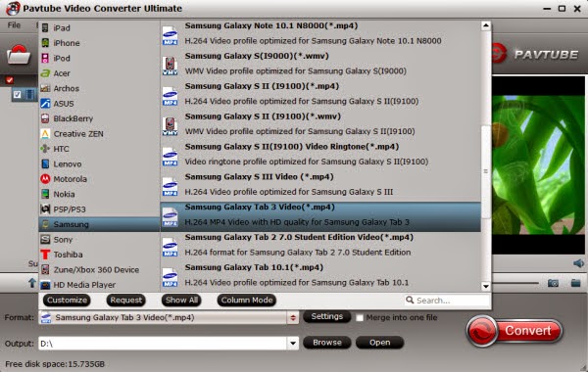Screen dimensions: 588x372
Task: Open Zune/Xbox 360 Device category
Action: pos(99,270)
